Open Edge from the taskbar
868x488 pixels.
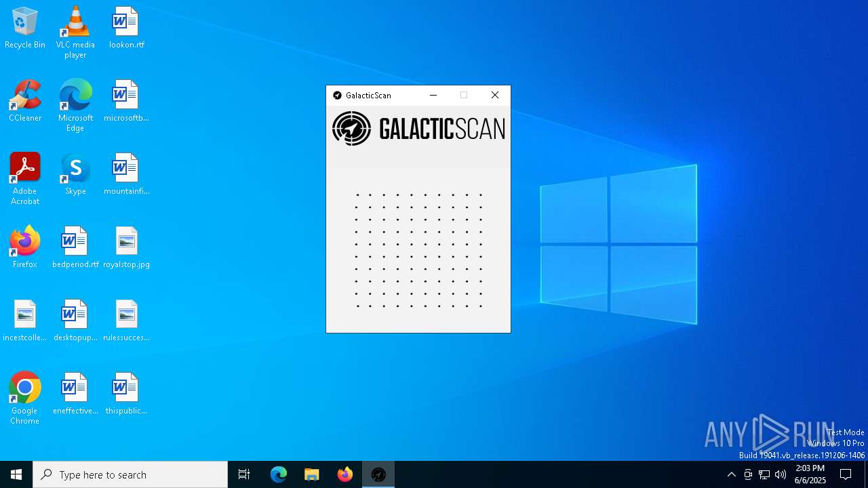(279, 474)
